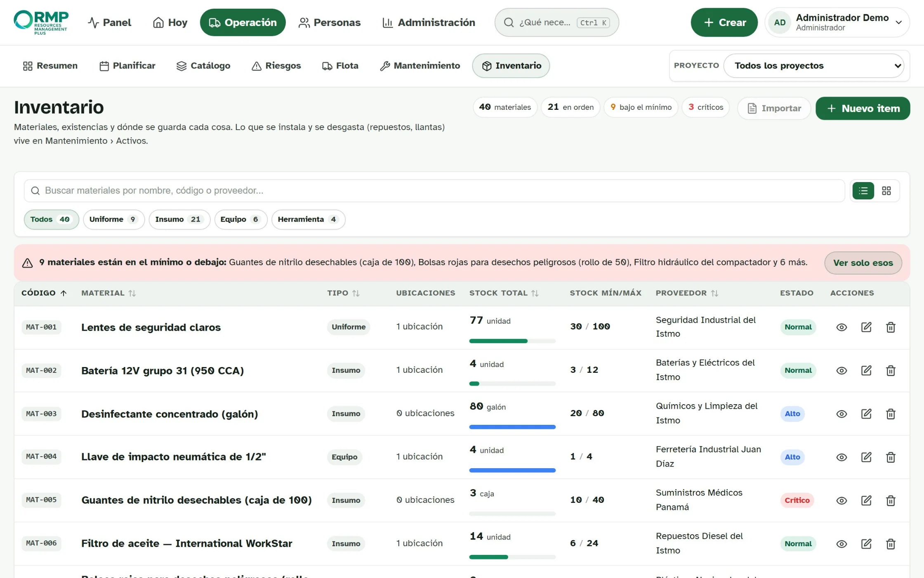This screenshot has height=578, width=924.
Task: Open the Personas section
Action: pos(330,22)
